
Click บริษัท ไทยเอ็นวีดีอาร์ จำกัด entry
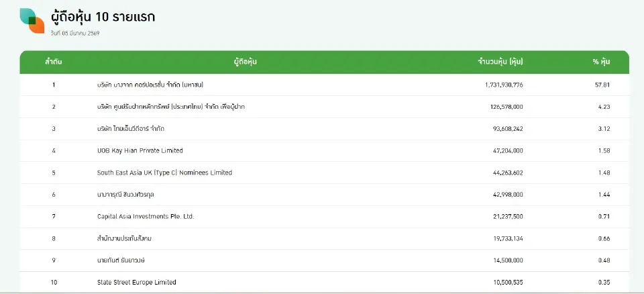pos(131,128)
